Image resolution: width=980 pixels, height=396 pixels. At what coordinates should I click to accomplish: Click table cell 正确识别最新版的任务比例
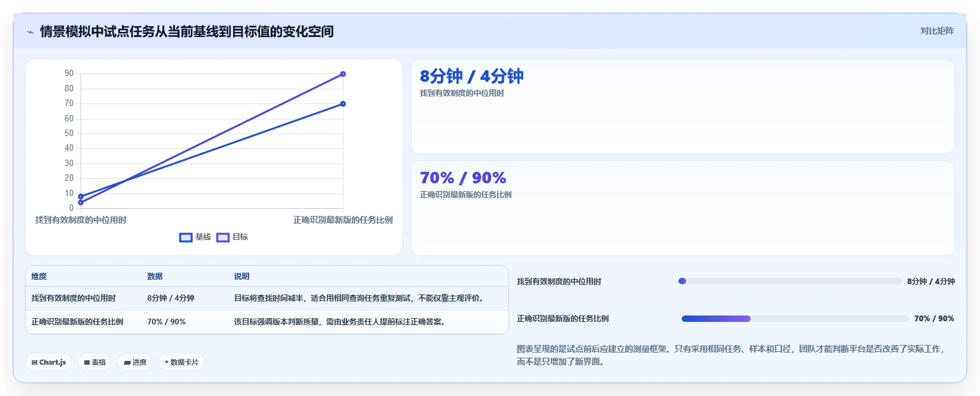tap(77, 322)
